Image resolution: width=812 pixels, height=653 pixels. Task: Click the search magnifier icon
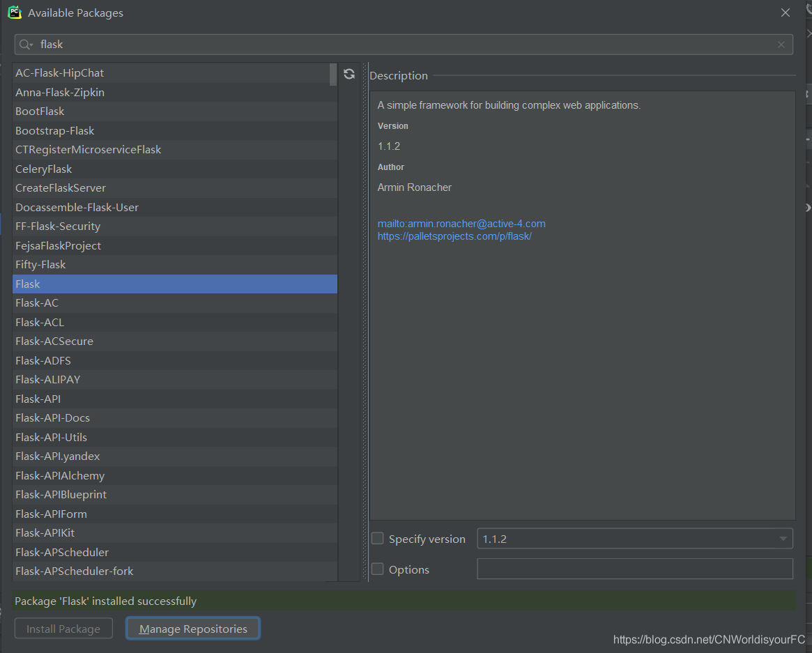(x=25, y=45)
